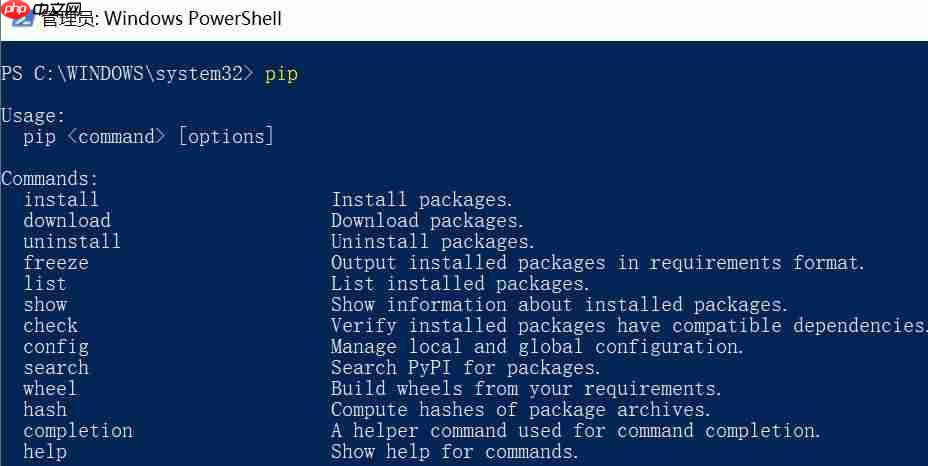
Task: Click the 'config' command entry
Action: pyautogui.click(x=56, y=347)
